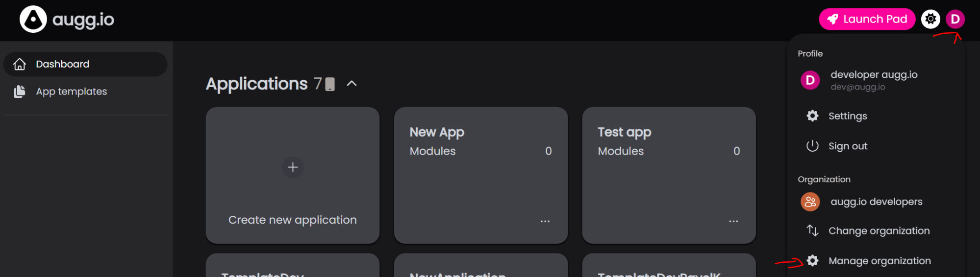Click the augg.io developers organization icon
Image resolution: width=980 pixels, height=277 pixels.
click(810, 202)
